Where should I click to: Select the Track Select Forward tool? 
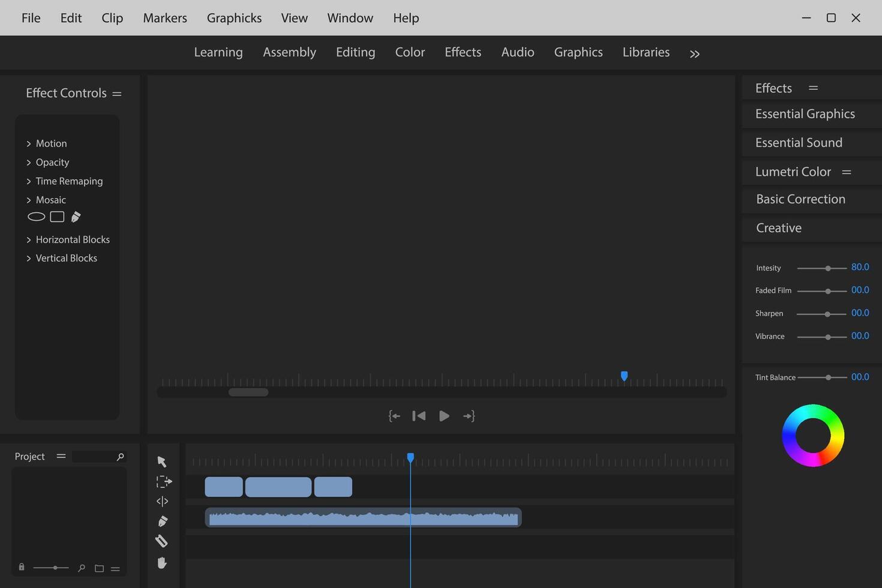click(x=164, y=481)
